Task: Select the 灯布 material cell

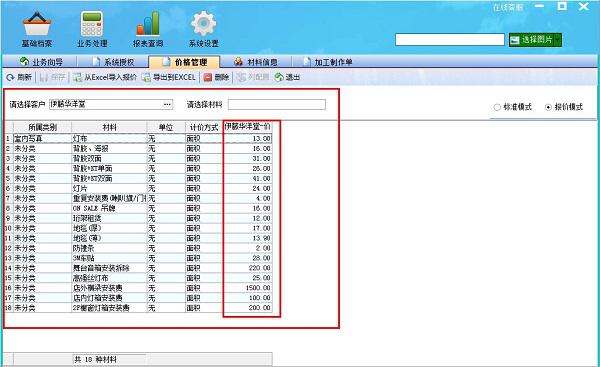Action: [x=109, y=139]
